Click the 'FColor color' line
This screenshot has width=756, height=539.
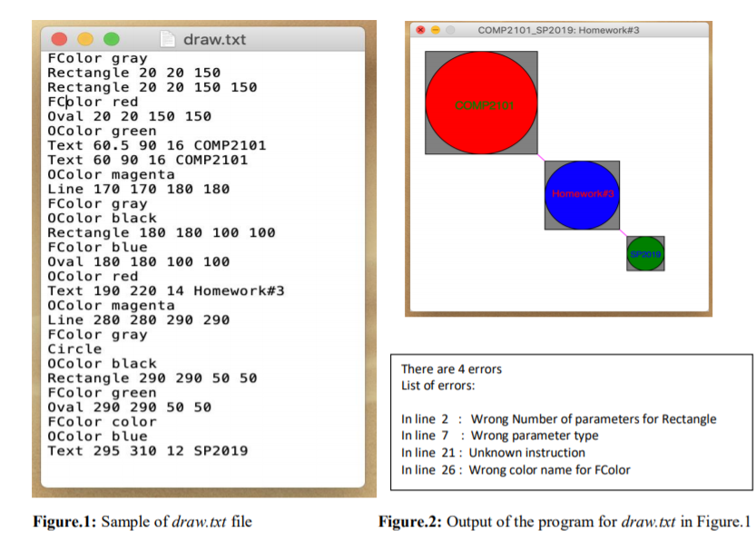point(102,422)
